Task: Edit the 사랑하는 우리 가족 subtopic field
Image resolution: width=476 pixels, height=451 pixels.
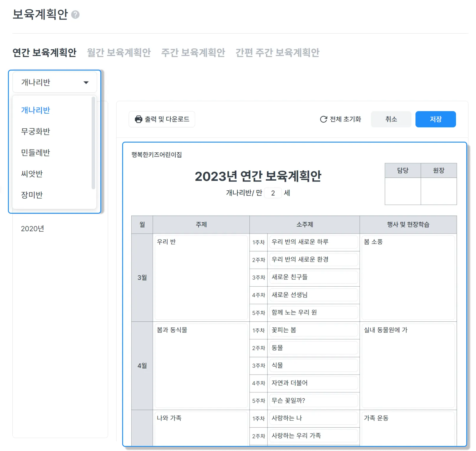Action: tap(313, 436)
